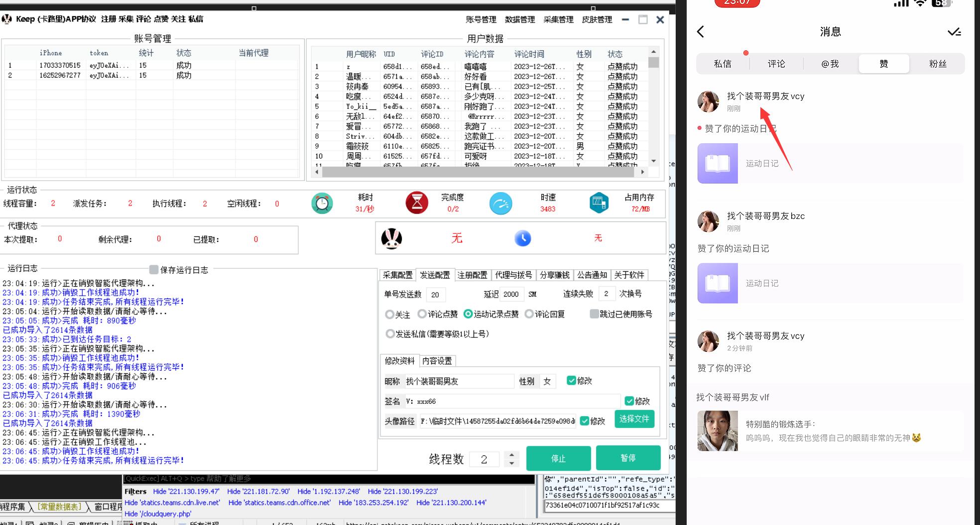Click the memory usage chip icon
The width and height of the screenshot is (980, 525).
[599, 203]
